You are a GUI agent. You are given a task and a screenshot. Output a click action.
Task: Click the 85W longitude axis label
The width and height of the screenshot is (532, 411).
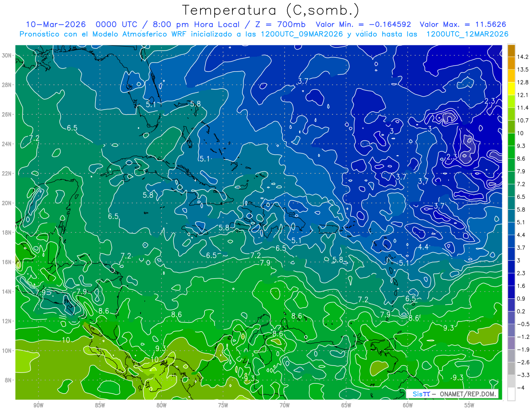click(100, 405)
